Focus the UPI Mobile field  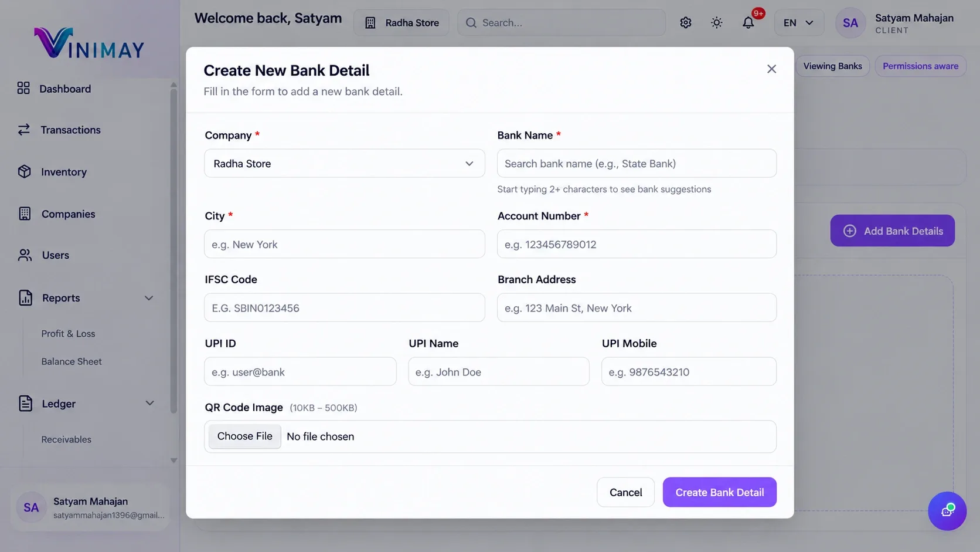tap(689, 371)
